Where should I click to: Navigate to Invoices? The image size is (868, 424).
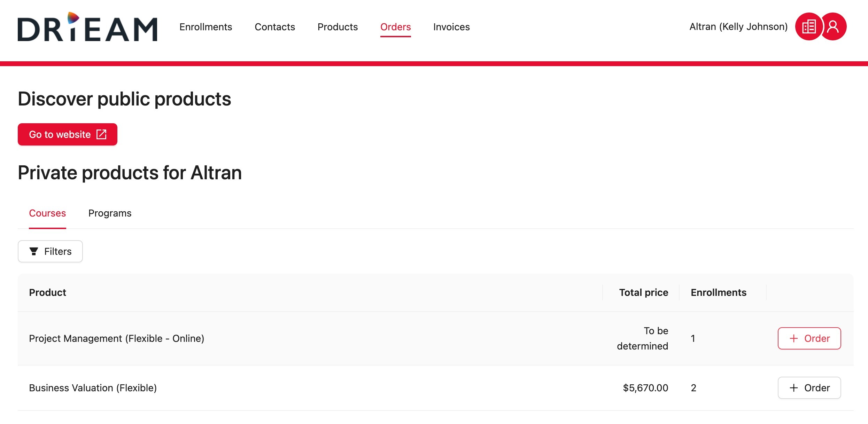tap(451, 27)
